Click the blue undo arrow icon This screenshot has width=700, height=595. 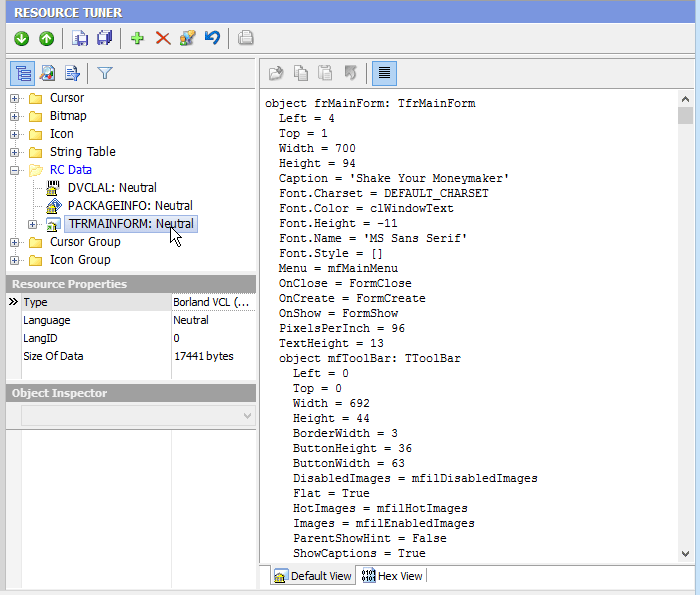point(212,39)
